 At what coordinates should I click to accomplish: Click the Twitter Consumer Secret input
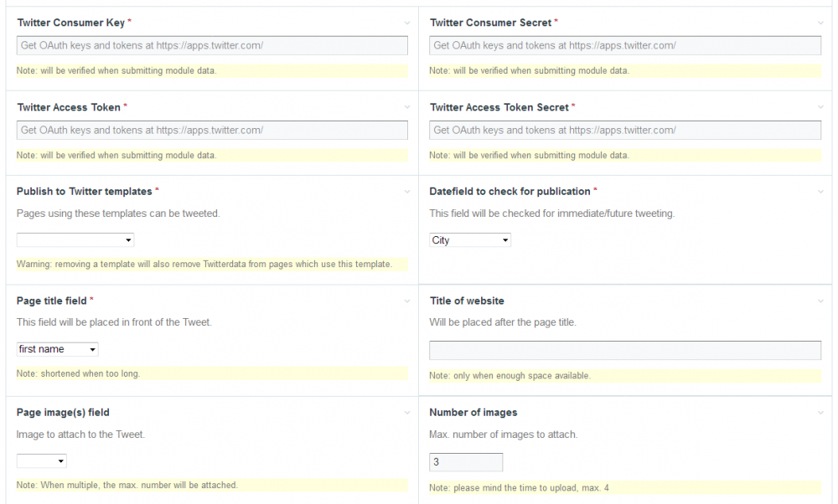[625, 46]
